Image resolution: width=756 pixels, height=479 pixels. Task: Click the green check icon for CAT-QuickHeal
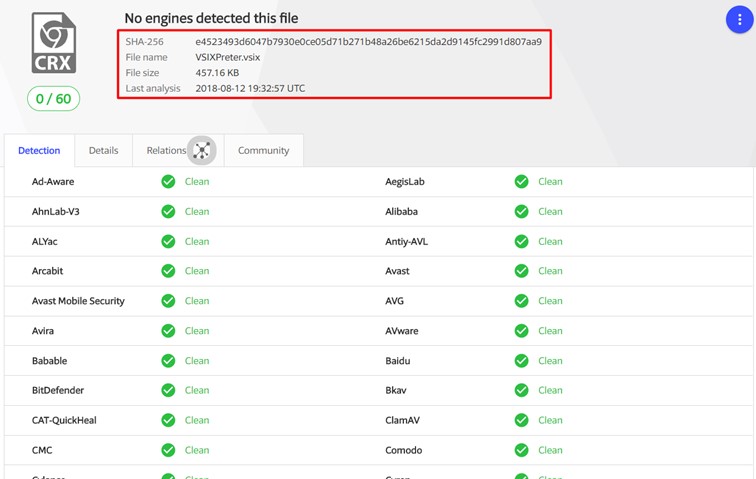tap(168, 420)
